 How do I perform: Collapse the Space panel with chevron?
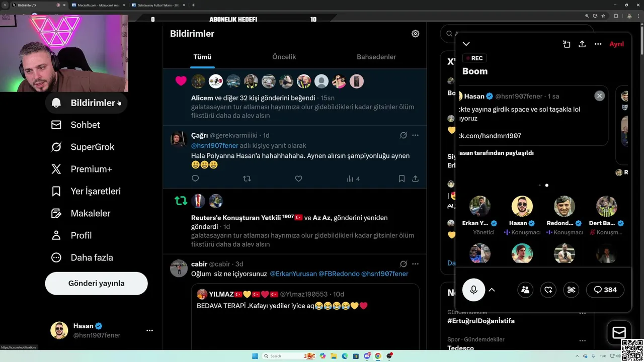[x=466, y=44]
